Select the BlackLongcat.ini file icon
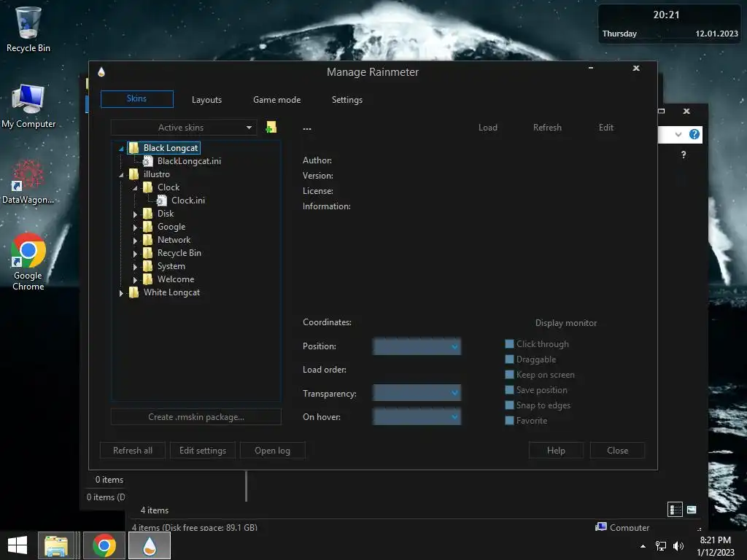 click(x=147, y=161)
